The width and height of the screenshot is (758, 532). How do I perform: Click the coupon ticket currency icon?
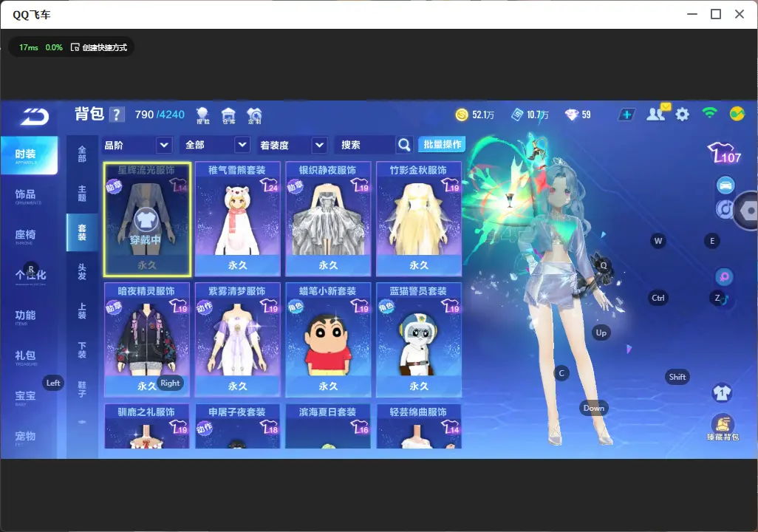[517, 115]
